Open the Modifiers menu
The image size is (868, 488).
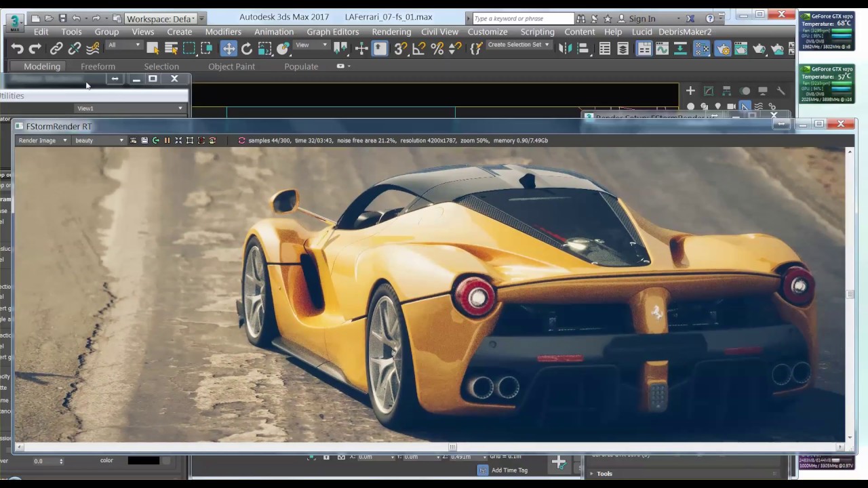[x=223, y=32]
